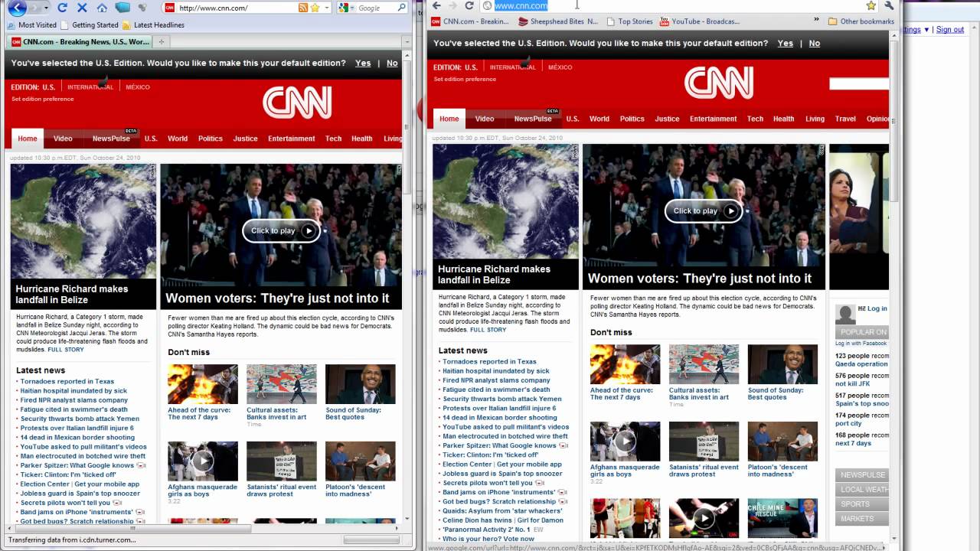Open Sheepshead Bites bookmark in Chrome

[558, 21]
